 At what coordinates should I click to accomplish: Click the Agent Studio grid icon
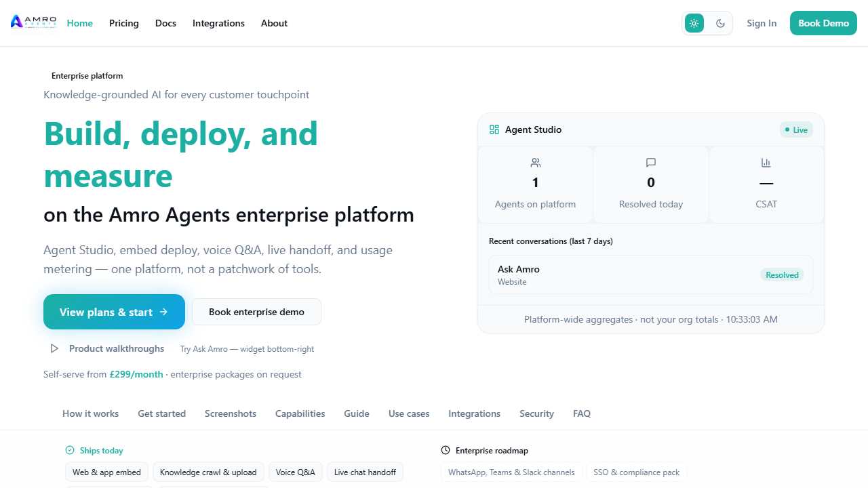[x=494, y=129]
